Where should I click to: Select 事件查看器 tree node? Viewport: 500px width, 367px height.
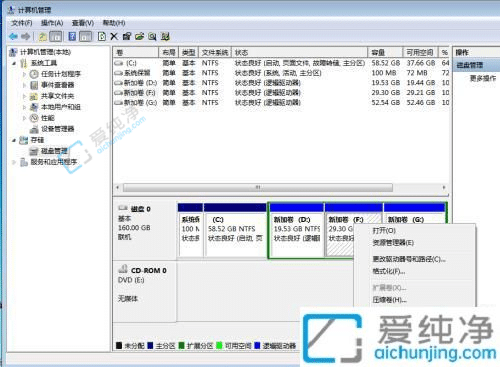(x=57, y=85)
